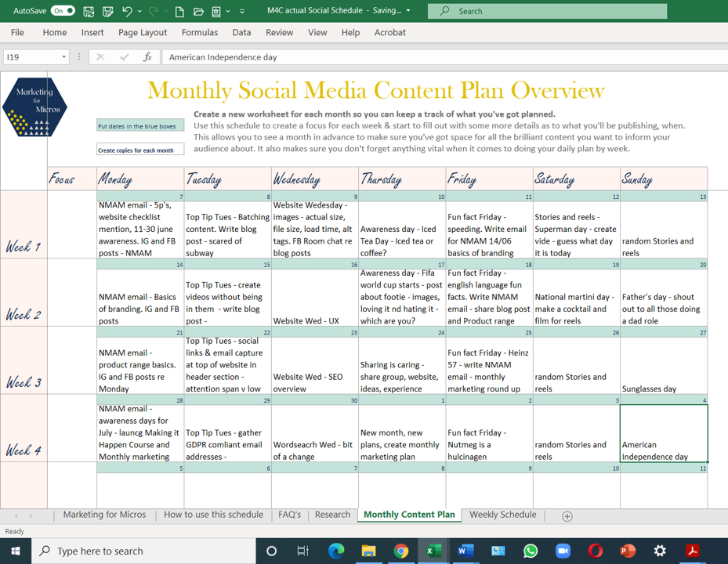Image resolution: width=728 pixels, height=564 pixels.
Task: Toggle the AutoSave switch off
Action: click(63, 11)
